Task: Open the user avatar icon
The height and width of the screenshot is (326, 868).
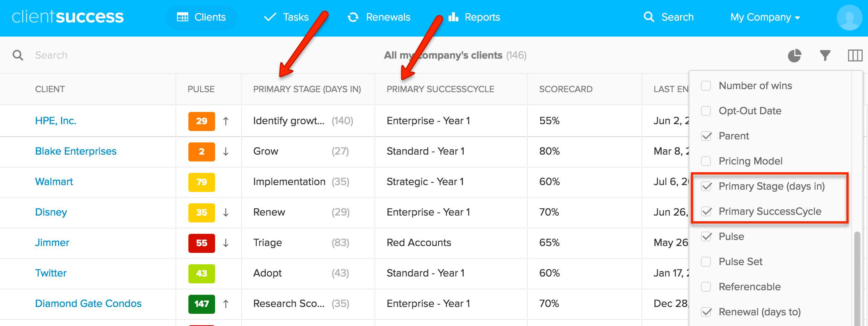Action: point(849,17)
